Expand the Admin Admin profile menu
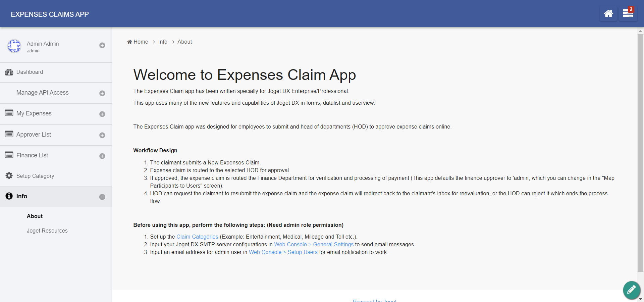The image size is (644, 302). [x=102, y=45]
